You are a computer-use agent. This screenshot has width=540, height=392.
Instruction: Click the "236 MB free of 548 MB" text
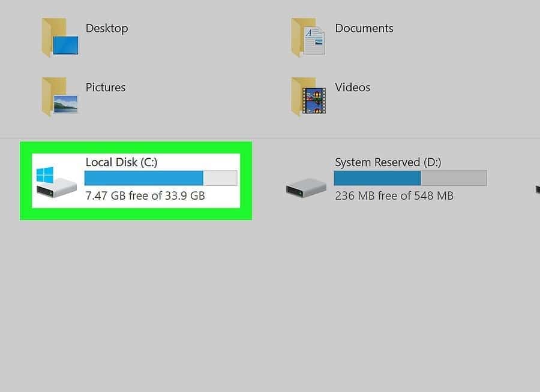394,196
